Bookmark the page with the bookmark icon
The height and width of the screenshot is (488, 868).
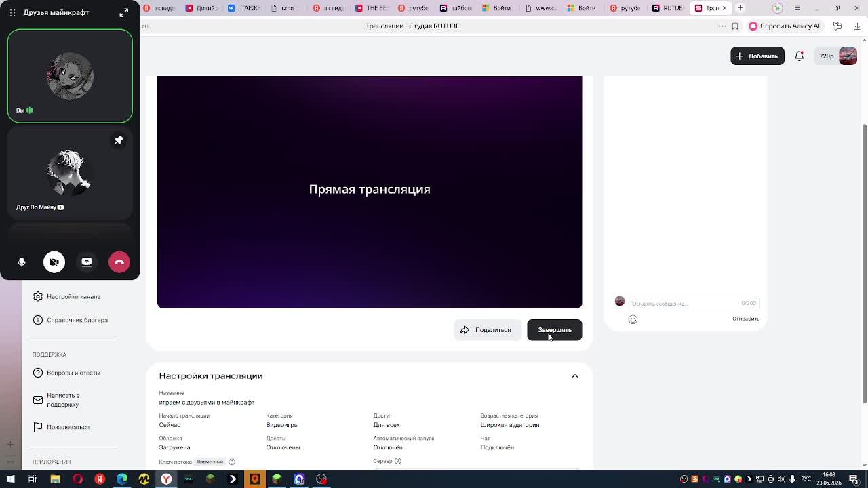pos(735,26)
